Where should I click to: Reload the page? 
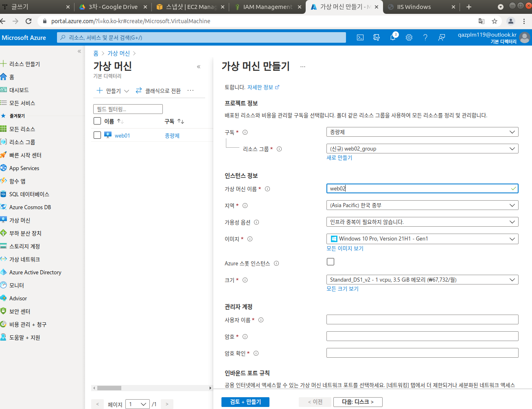[x=28, y=21]
